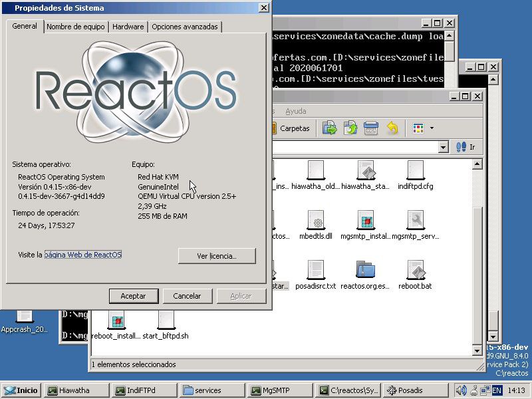Click the Copy To toolbar icon in explorer
Viewport: 532px width, 399px height.
(350, 128)
